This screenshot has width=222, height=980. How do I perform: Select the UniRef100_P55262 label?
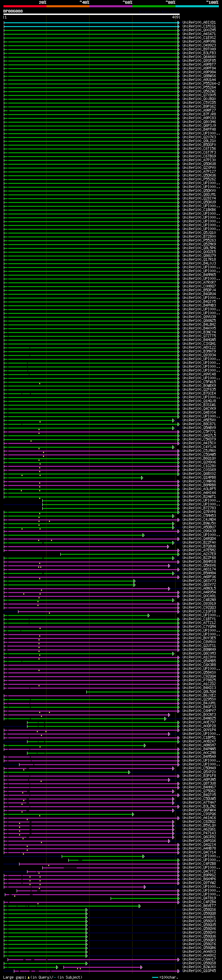pos(199,180)
